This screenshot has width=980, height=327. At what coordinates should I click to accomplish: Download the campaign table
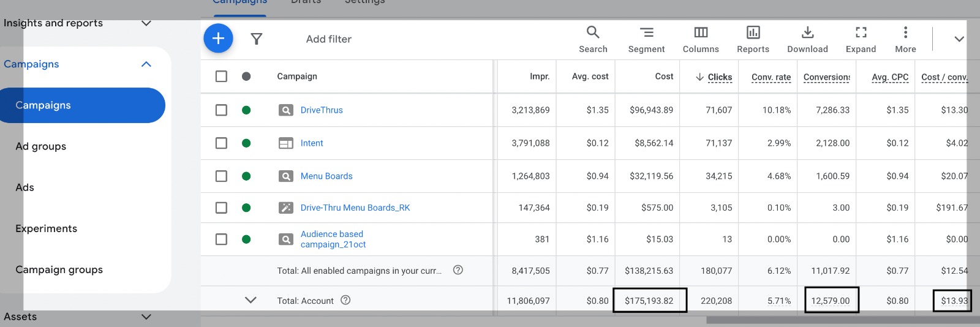point(807,39)
